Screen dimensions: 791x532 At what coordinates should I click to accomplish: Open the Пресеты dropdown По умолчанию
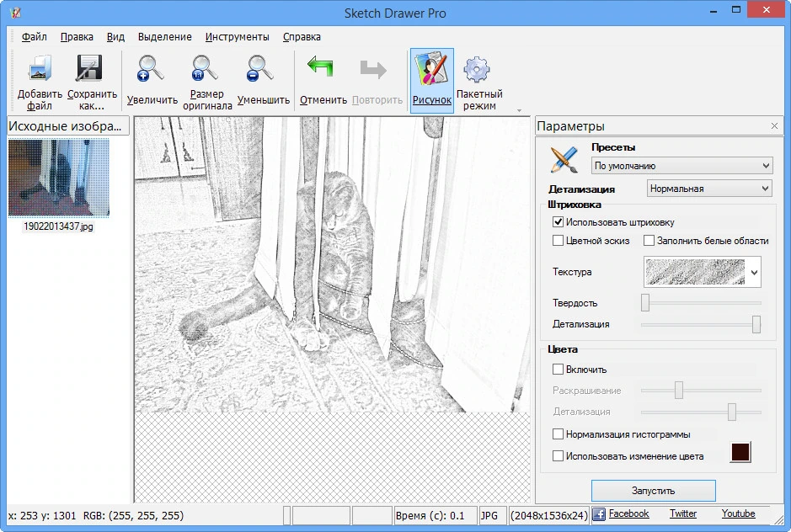tap(682, 165)
